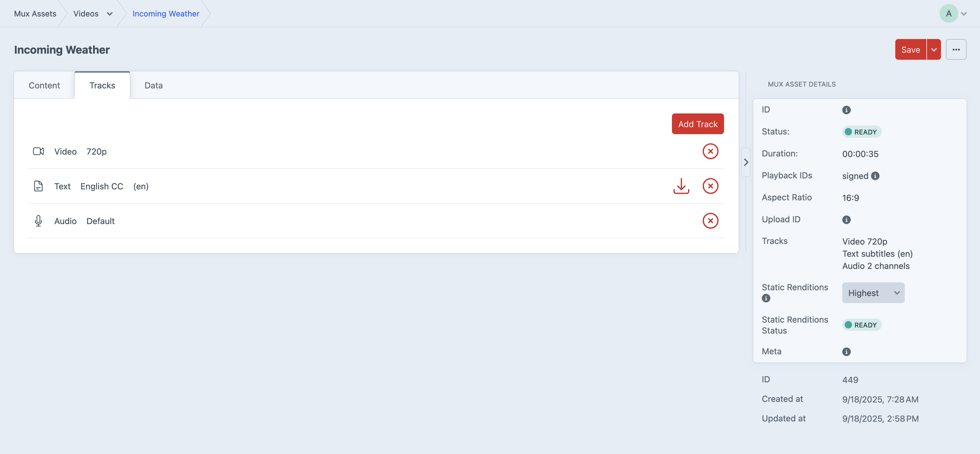Show Meta info tooltip

click(x=846, y=352)
